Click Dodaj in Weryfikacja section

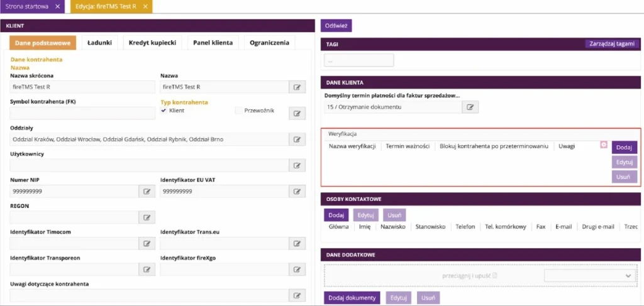click(x=625, y=147)
